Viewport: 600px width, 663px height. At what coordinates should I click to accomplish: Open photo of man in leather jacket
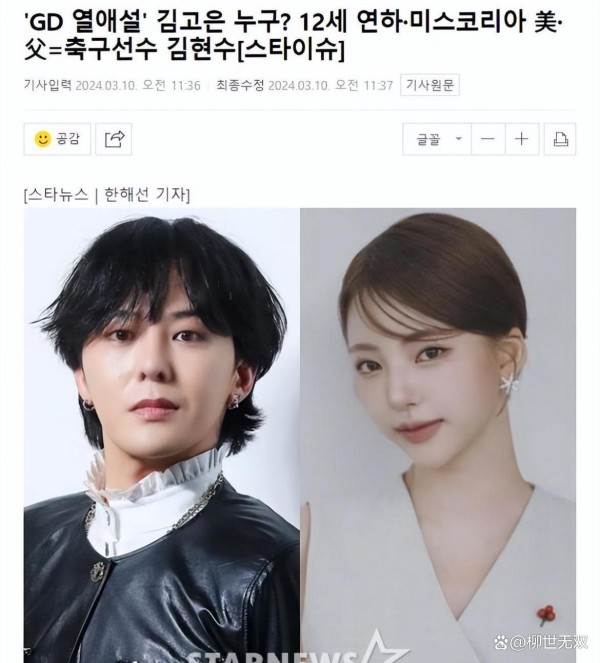(x=162, y=436)
